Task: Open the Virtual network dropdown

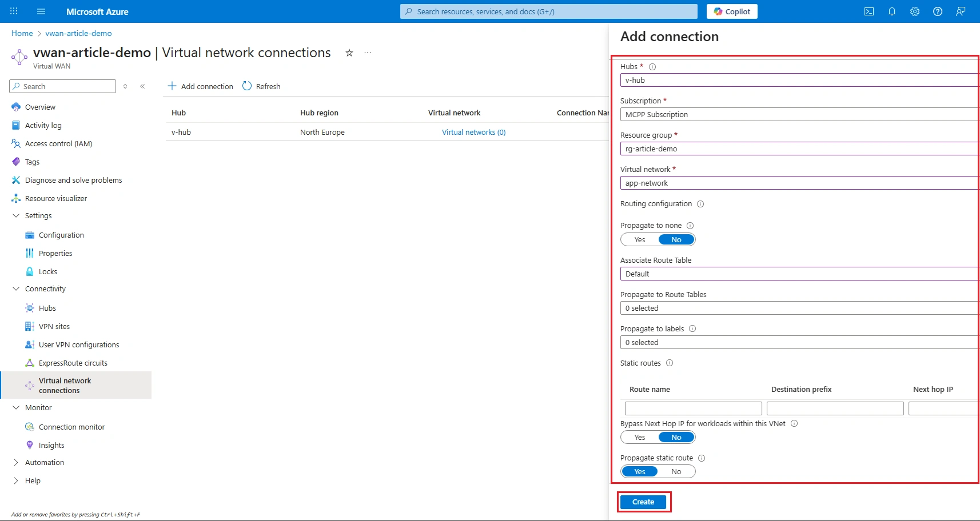Action: [x=799, y=183]
